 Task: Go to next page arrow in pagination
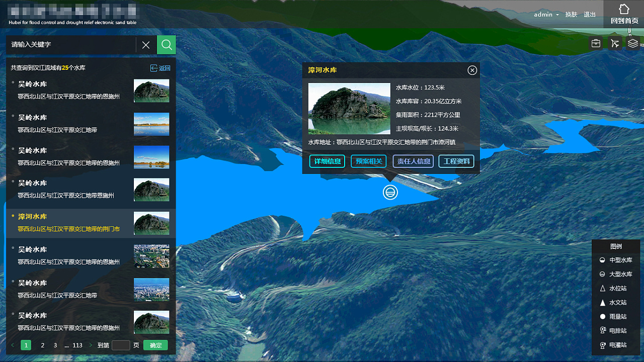tap(91, 345)
